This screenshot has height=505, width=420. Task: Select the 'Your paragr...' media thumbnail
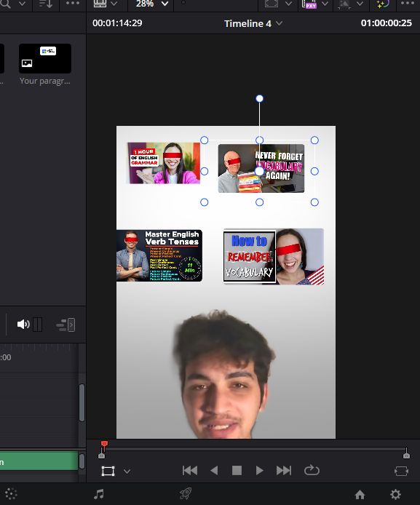[x=45, y=59]
